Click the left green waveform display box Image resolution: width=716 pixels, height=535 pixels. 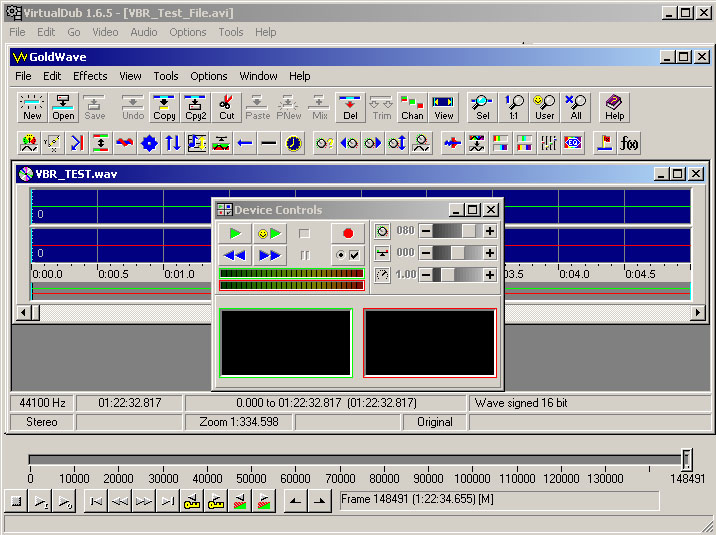coord(286,343)
